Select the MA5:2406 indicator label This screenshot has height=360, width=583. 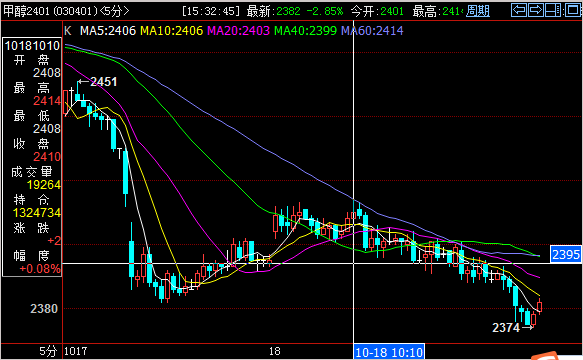108,31
